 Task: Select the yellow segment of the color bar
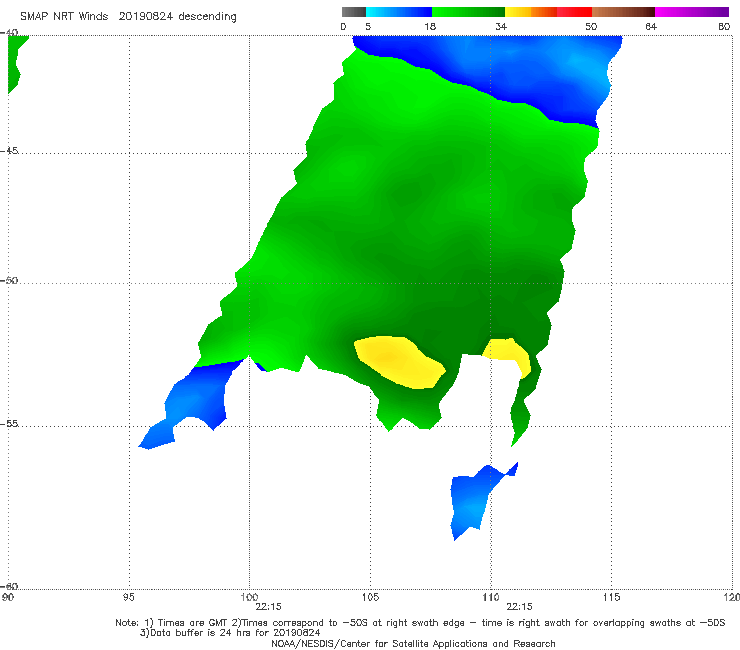coord(518,12)
